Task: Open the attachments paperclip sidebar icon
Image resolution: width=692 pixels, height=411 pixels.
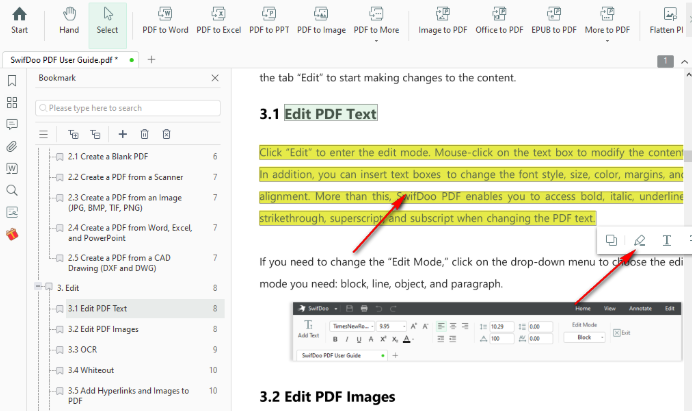Action: tap(12, 147)
